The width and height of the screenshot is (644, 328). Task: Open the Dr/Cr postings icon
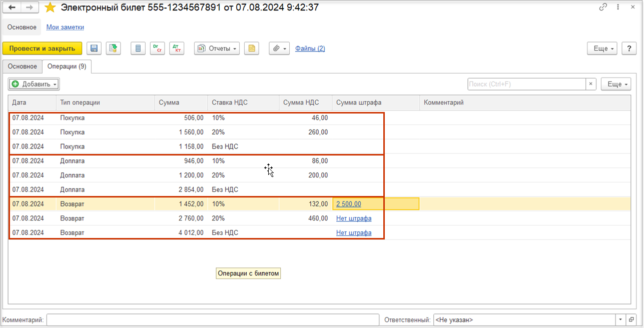157,48
